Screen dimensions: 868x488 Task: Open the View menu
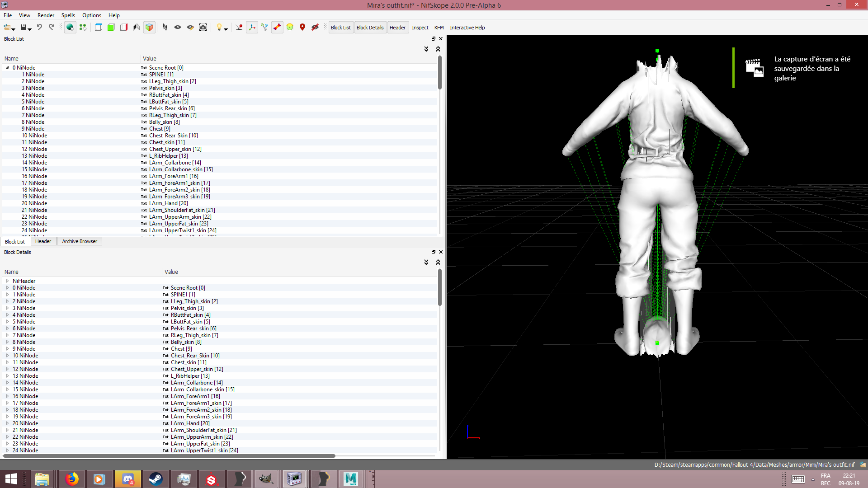coord(24,15)
